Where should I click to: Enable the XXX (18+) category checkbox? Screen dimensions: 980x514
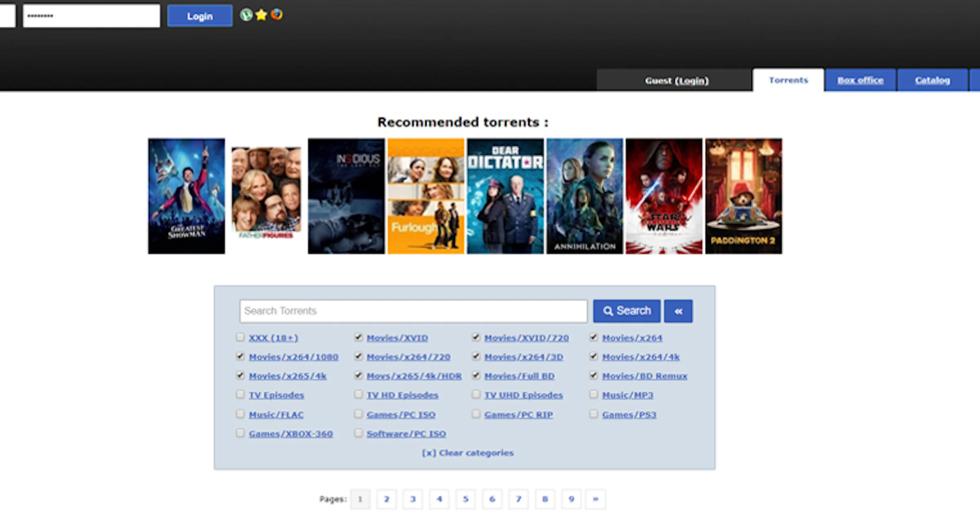[x=240, y=337]
